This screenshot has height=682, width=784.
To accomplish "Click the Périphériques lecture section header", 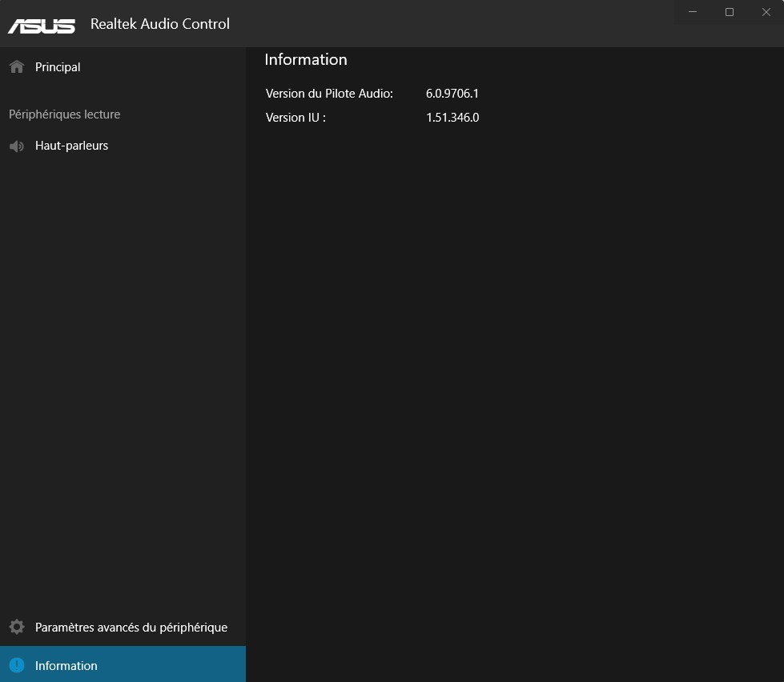I will tap(64, 114).
